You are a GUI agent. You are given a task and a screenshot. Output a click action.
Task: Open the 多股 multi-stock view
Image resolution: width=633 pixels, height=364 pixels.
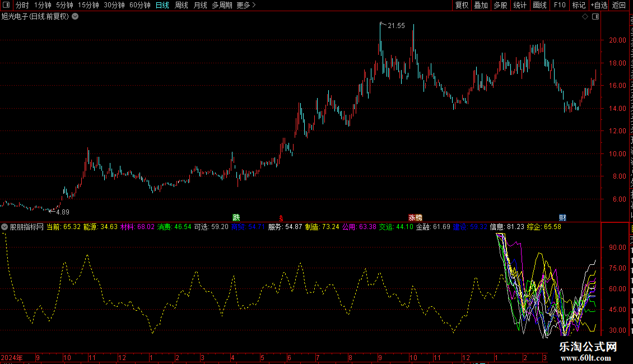click(x=500, y=5)
